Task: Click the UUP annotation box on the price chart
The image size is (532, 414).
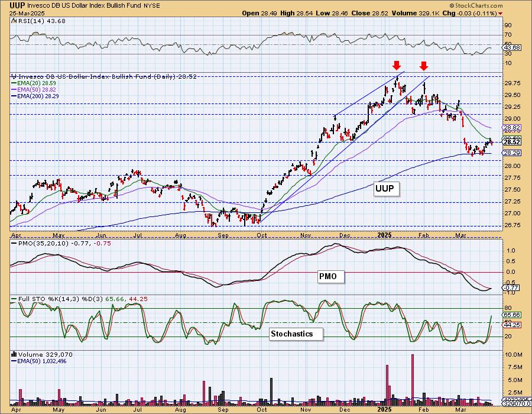Action: 387,189
